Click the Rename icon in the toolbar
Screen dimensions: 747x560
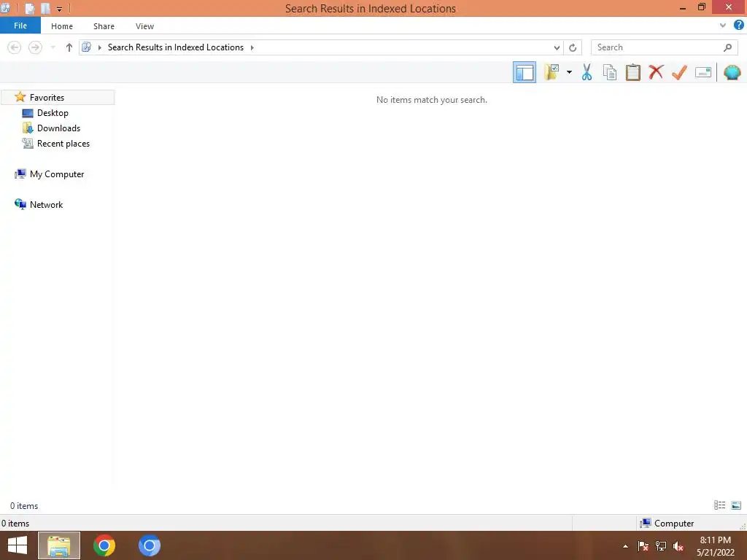[703, 72]
